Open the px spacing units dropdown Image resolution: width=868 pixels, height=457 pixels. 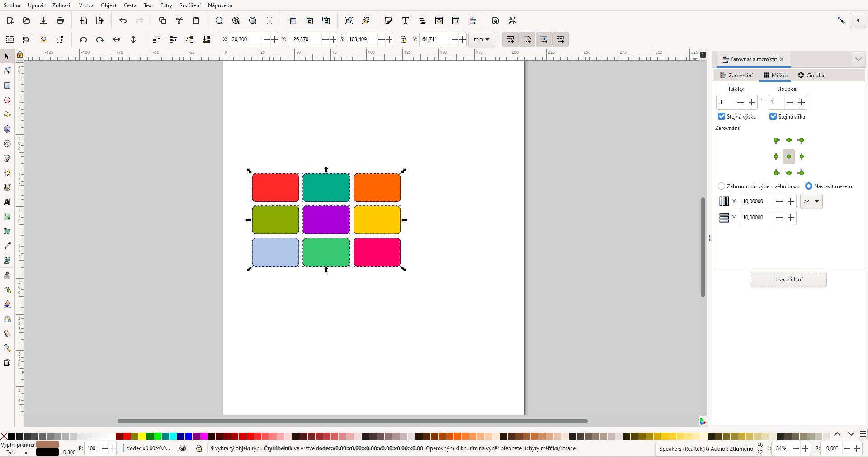pyautogui.click(x=811, y=201)
